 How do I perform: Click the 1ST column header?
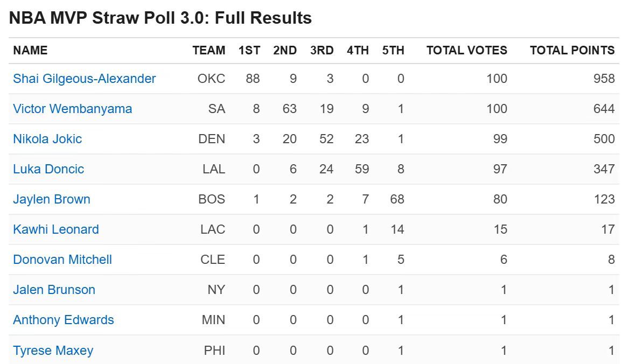(x=249, y=51)
